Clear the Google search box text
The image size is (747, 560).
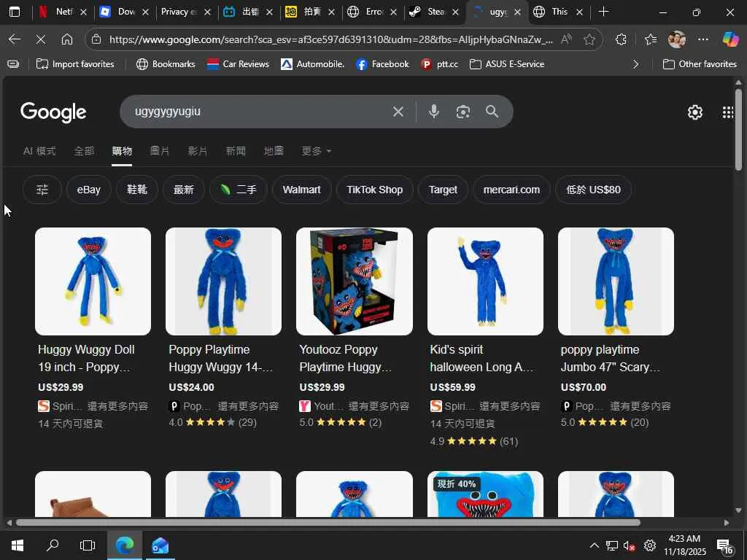(398, 112)
